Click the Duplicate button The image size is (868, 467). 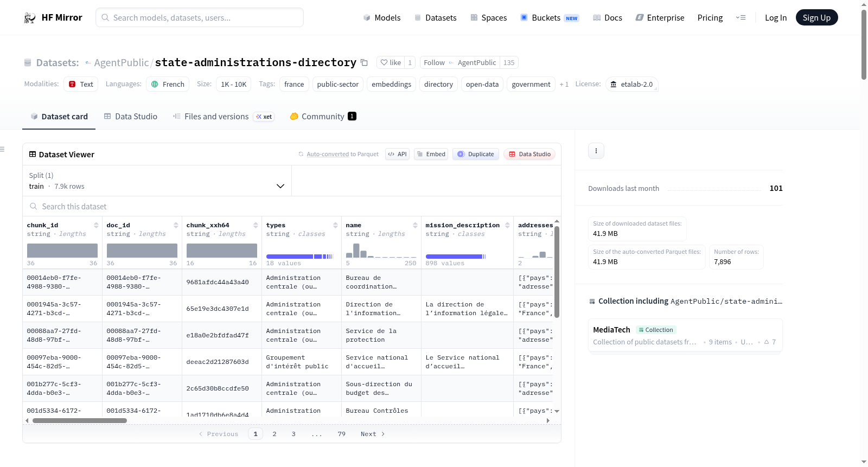point(476,154)
